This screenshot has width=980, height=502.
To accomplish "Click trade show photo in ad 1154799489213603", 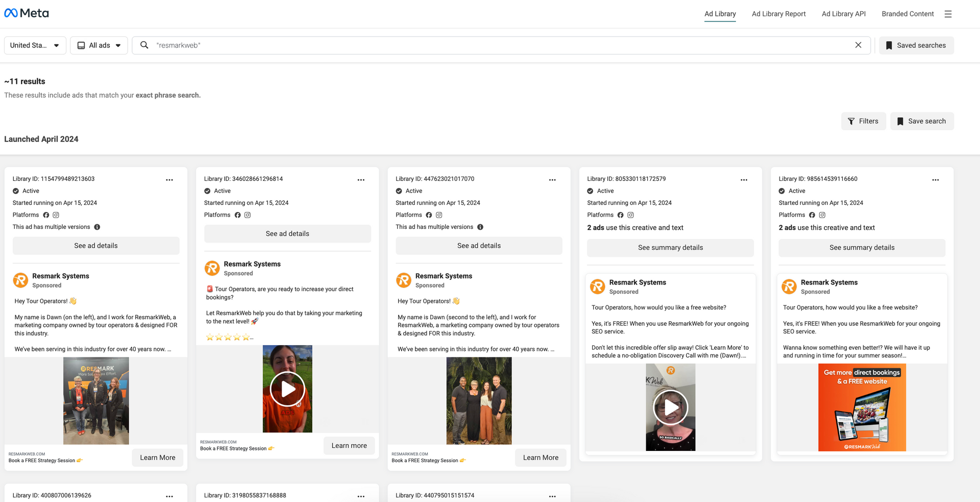I will [96, 401].
